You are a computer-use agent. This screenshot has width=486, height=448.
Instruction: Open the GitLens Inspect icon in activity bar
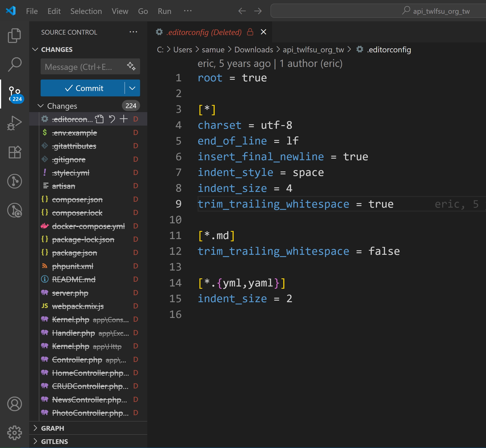[15, 210]
